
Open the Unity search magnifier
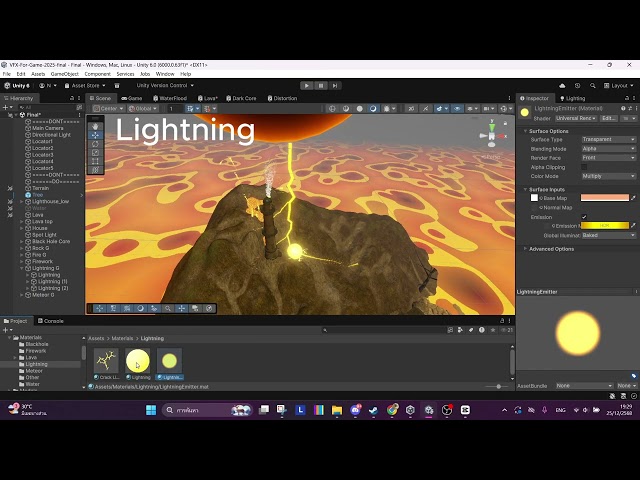tap(592, 86)
